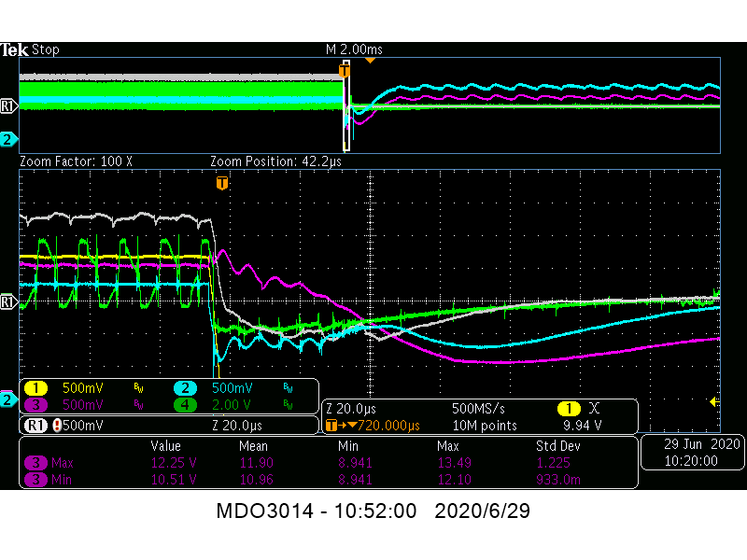Click the orange trigger position triangle at top
Screen dimensions: 747x560
point(370,61)
